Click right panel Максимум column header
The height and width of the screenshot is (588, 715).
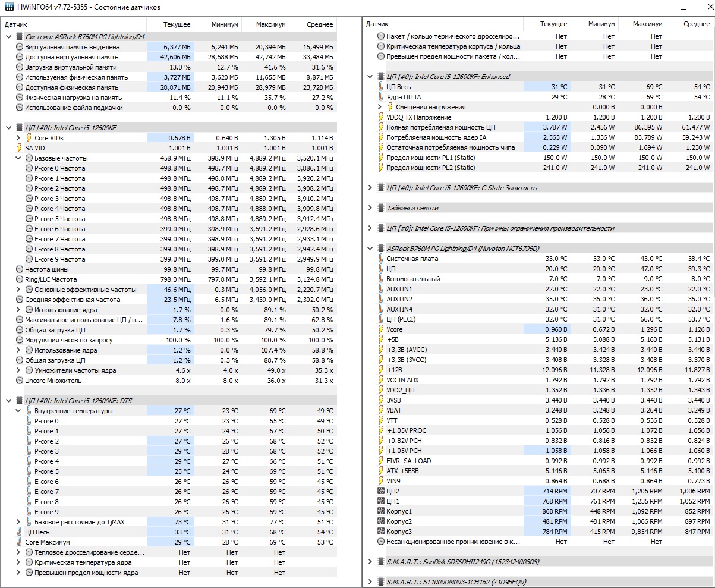642,24
